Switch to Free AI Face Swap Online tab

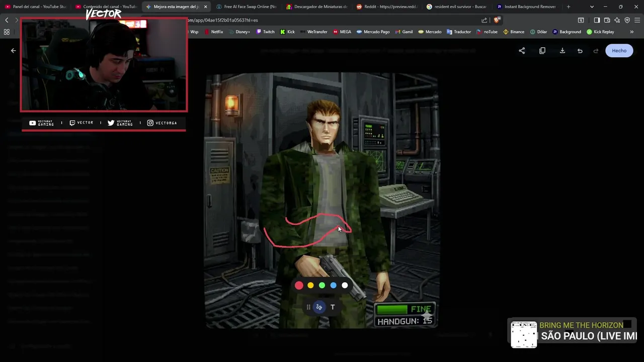pyautogui.click(x=247, y=7)
